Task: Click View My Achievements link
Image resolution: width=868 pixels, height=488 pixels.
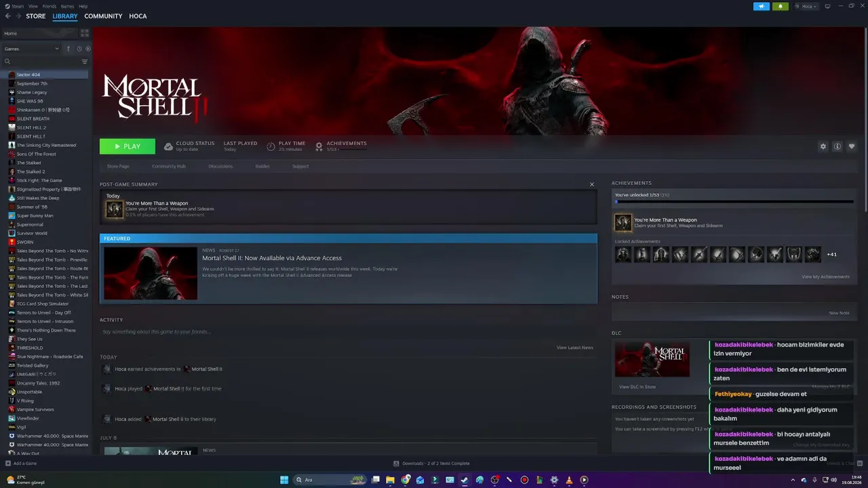Action: 825,277
